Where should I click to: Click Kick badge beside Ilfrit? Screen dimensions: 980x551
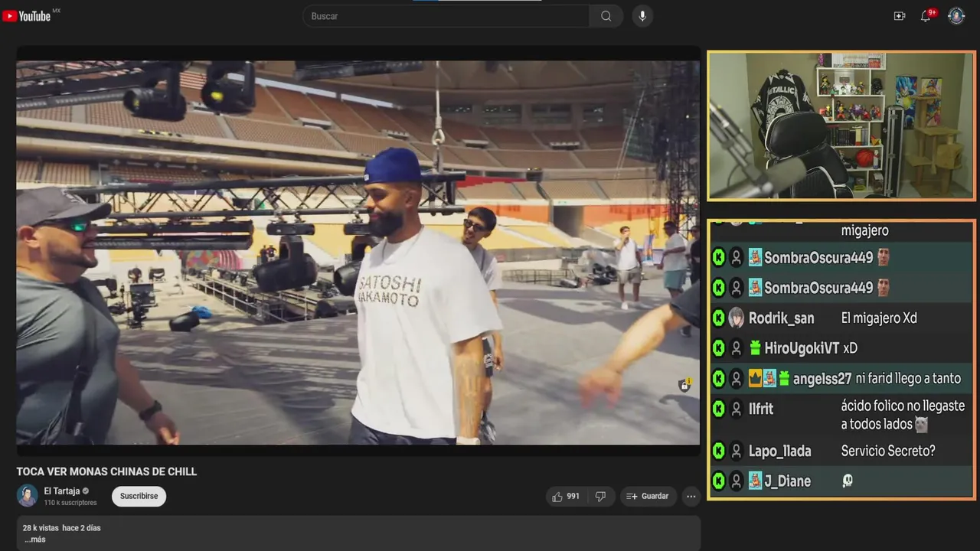coord(718,409)
